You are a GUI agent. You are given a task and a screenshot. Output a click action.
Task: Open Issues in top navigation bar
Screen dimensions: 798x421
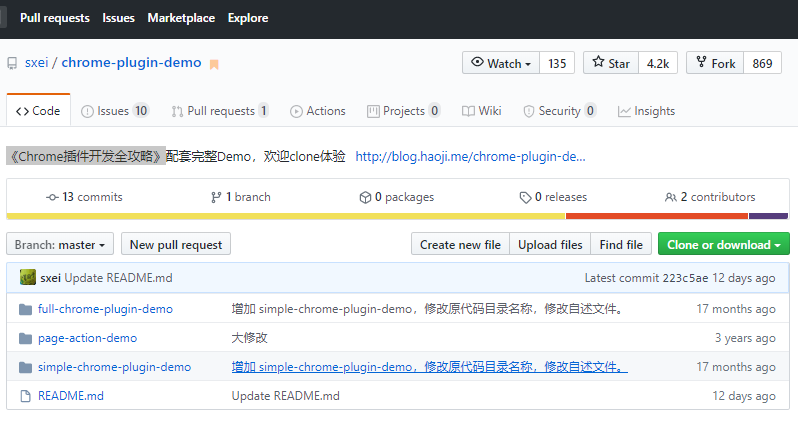(119, 18)
